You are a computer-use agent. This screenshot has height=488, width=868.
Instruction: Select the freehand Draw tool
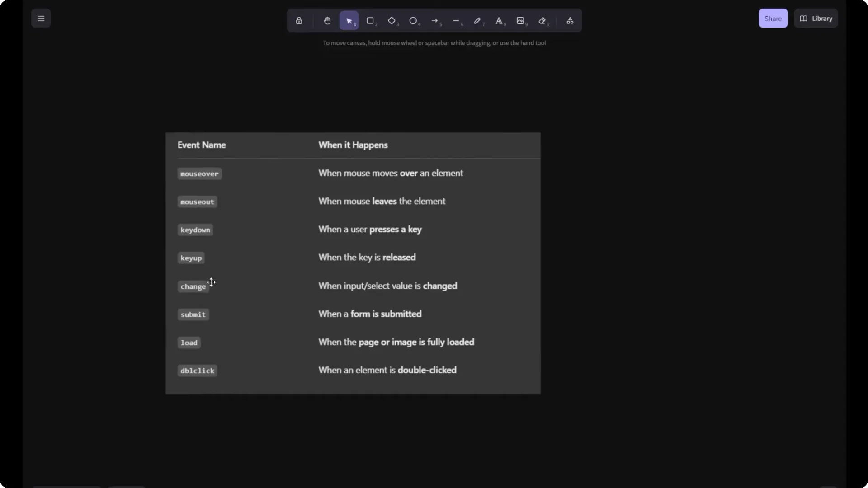click(x=478, y=20)
